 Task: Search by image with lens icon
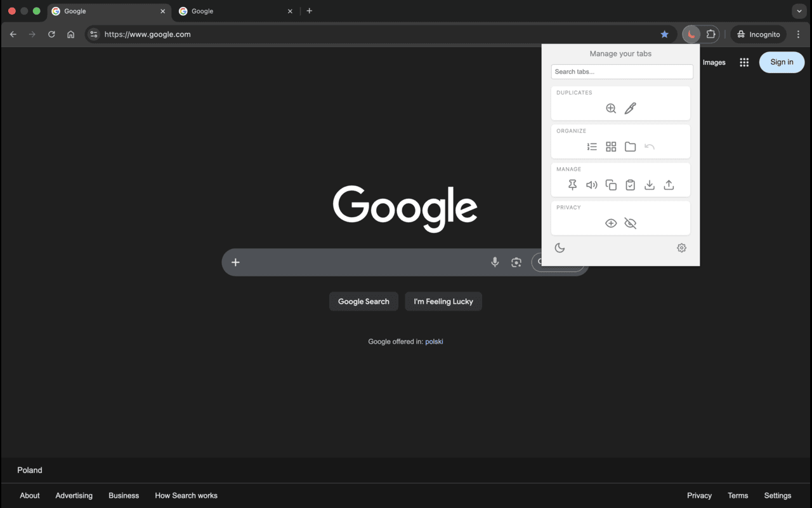click(x=516, y=262)
